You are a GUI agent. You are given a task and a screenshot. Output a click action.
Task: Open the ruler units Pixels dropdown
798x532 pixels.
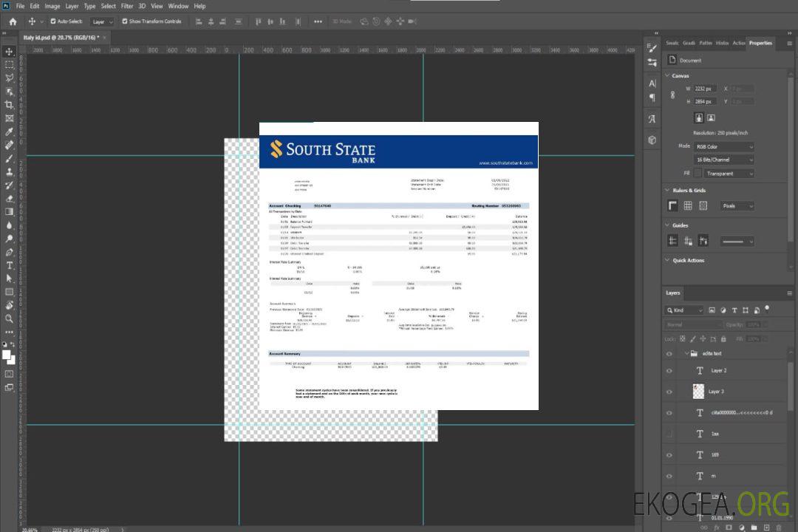(737, 205)
